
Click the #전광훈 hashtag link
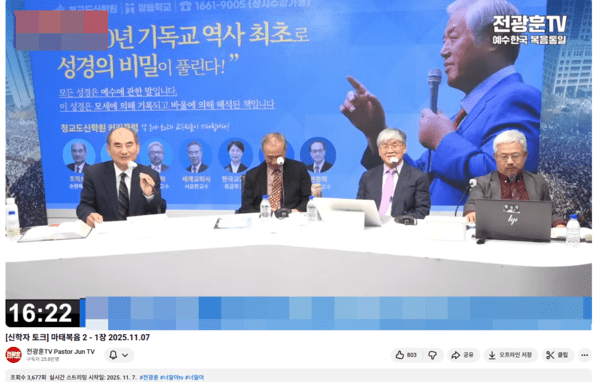pos(149,377)
